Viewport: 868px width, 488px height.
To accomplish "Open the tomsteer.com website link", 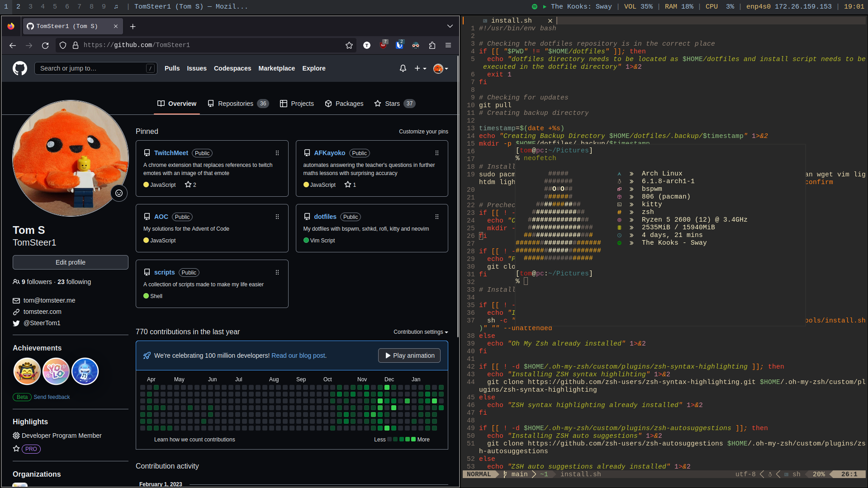I will pos(43,312).
